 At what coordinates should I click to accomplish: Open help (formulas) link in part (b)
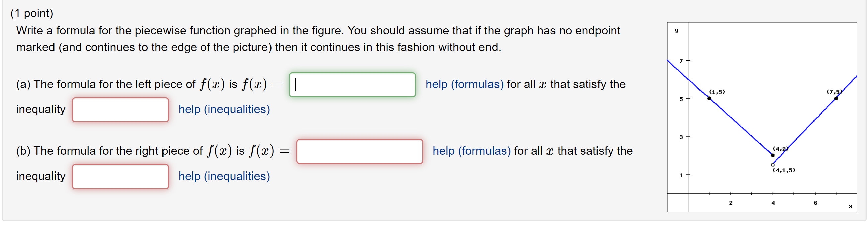(x=471, y=150)
